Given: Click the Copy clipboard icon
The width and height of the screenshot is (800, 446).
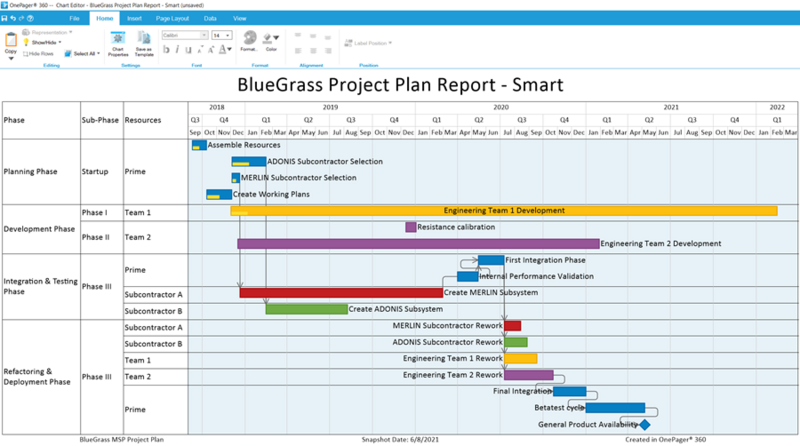Looking at the screenshot, I should click(x=11, y=45).
